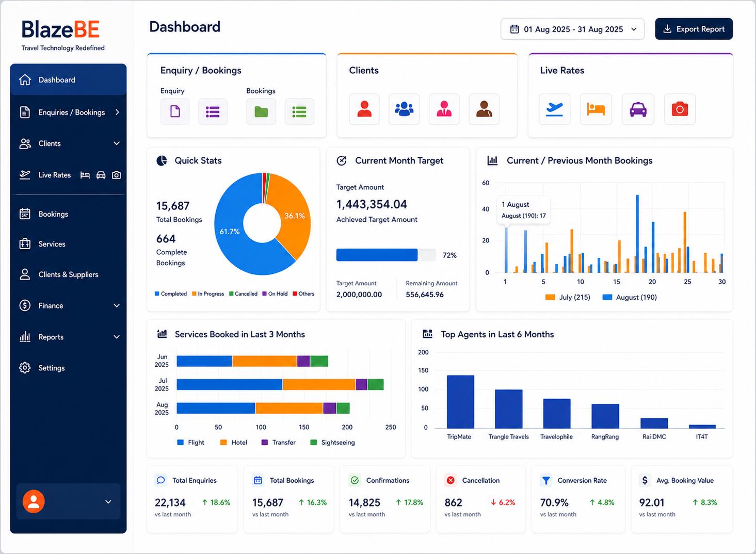Toggle the Completed pie legend item
This screenshot has height=554, width=756.
point(171,294)
